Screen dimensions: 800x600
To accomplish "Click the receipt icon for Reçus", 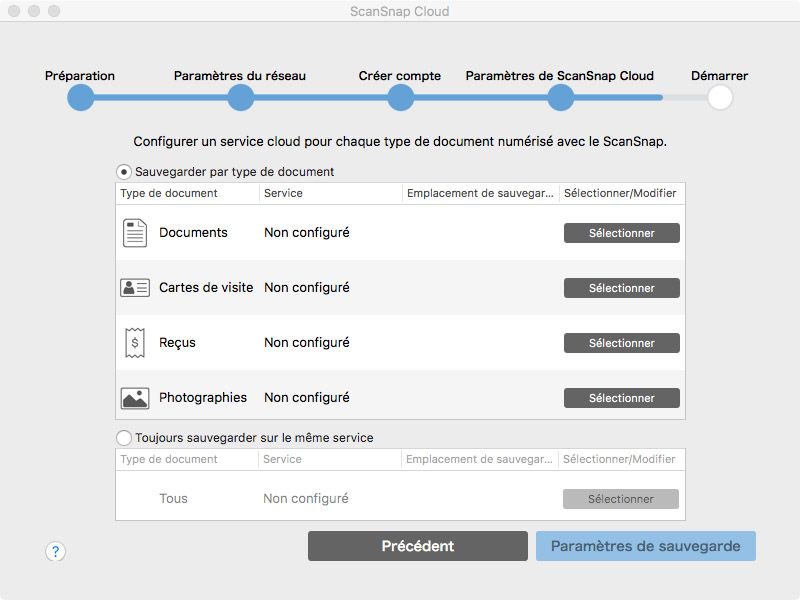I will 134,343.
